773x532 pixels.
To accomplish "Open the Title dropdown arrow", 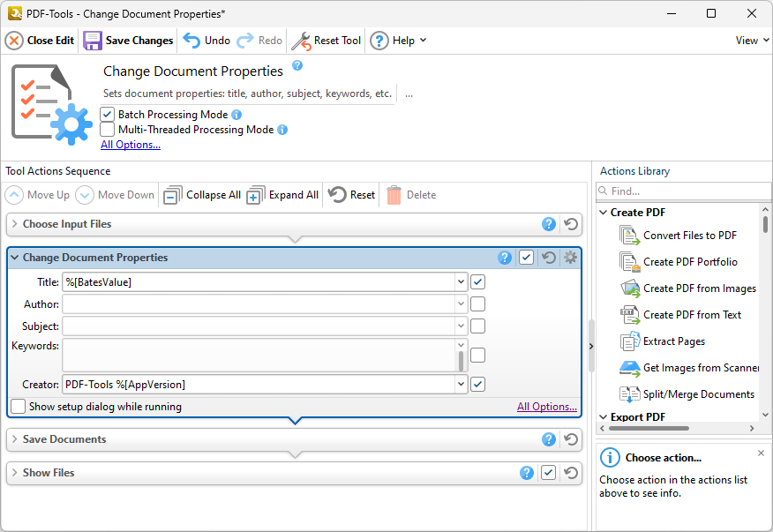I will pyautogui.click(x=461, y=282).
